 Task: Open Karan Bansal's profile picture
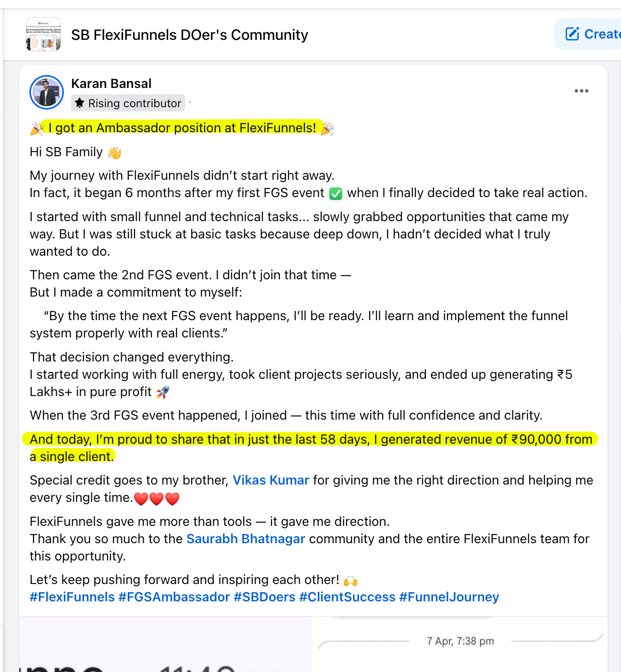coord(47,92)
